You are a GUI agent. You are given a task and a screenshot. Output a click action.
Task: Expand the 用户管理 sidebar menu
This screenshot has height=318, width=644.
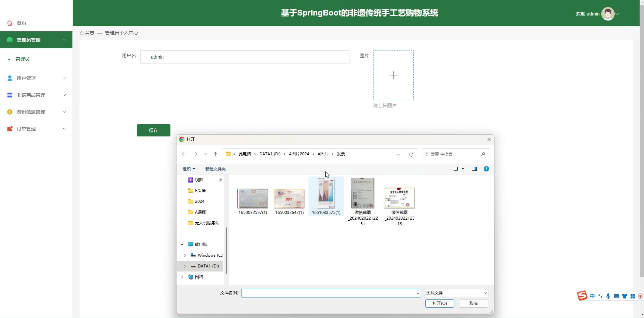coord(36,78)
